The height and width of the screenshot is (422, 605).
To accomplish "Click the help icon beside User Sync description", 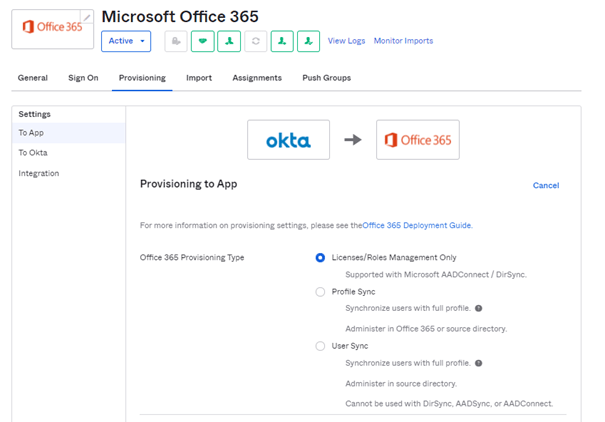I will (x=478, y=363).
